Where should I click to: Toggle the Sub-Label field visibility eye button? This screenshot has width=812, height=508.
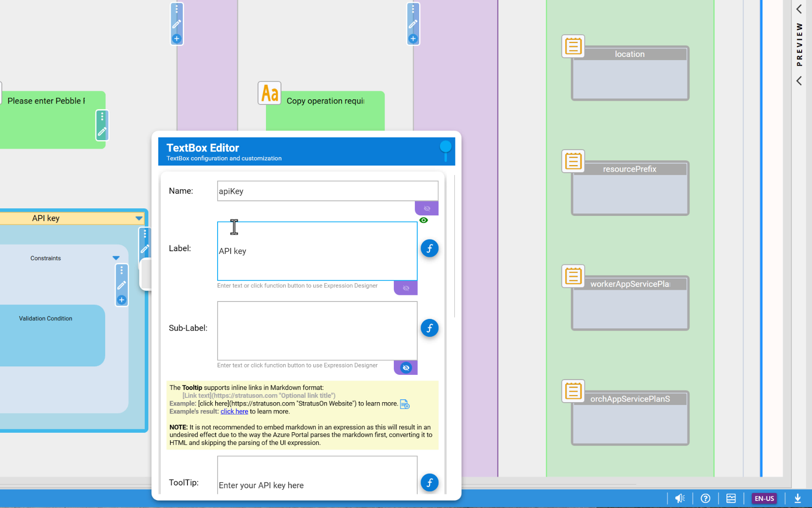[406, 368]
